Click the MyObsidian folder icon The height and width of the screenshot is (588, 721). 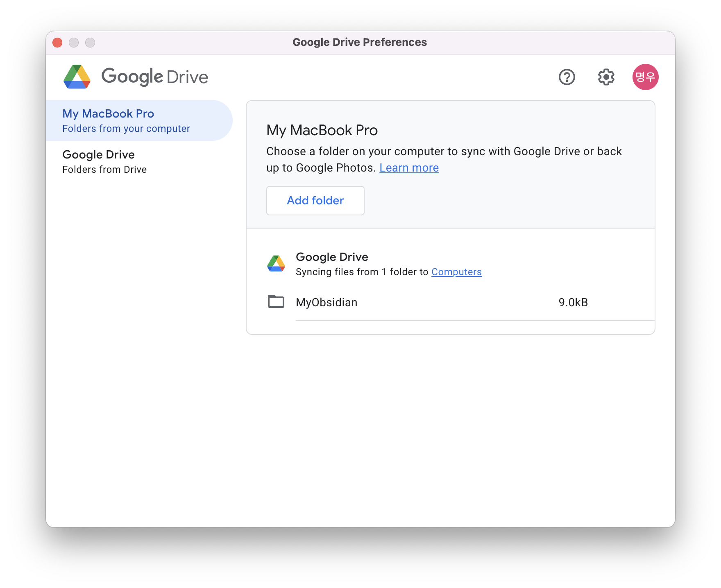point(276,302)
